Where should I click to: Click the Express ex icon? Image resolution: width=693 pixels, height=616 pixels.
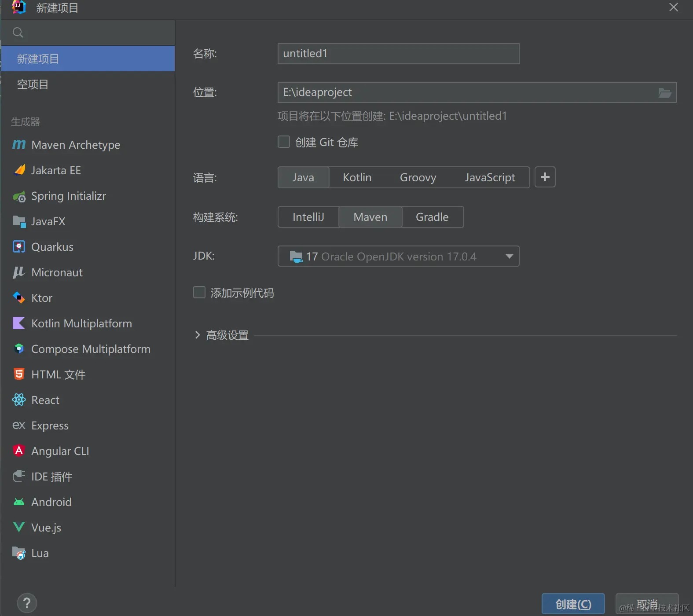tap(19, 425)
